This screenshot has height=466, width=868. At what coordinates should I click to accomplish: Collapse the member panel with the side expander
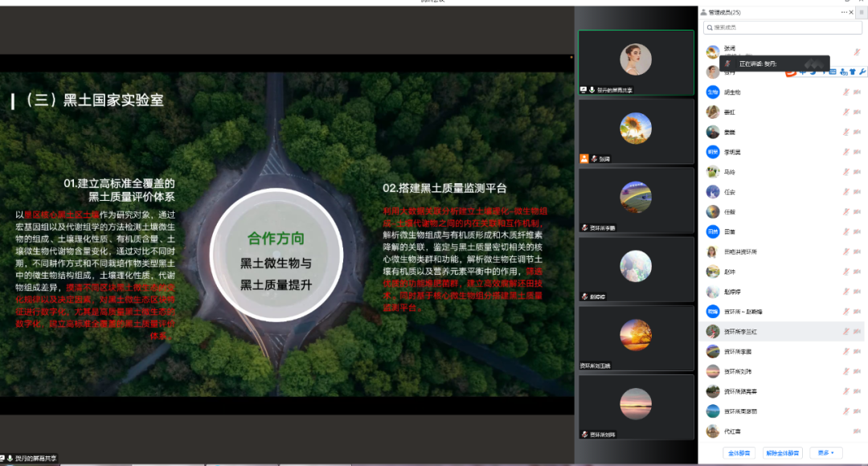(862, 12)
